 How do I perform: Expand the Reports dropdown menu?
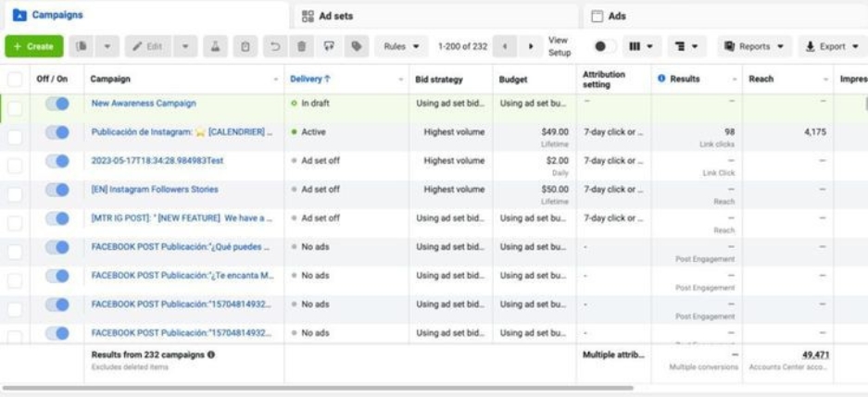tap(754, 46)
